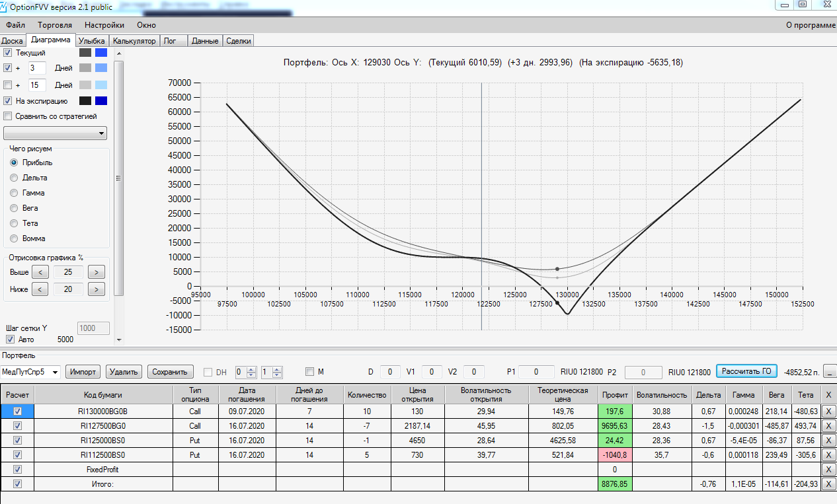This screenshot has height=504, width=837.
Task: Open the МедПутСпр5 portfolio dropdown
Action: [x=30, y=372]
